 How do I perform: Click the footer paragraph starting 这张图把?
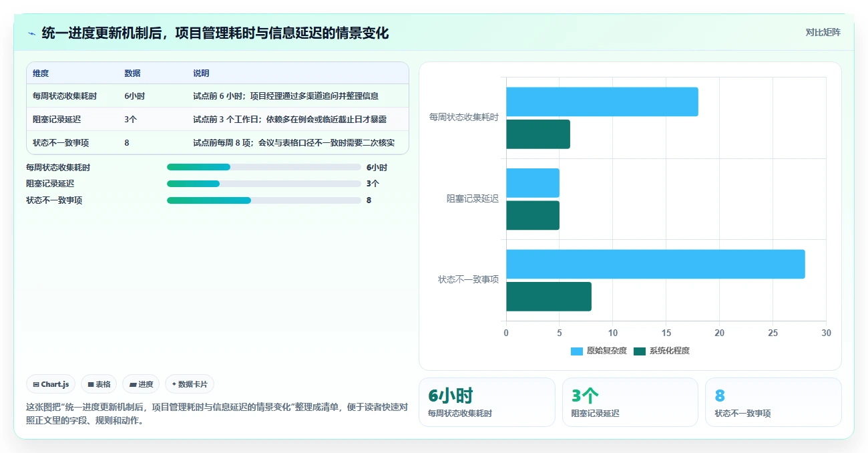pos(217,414)
